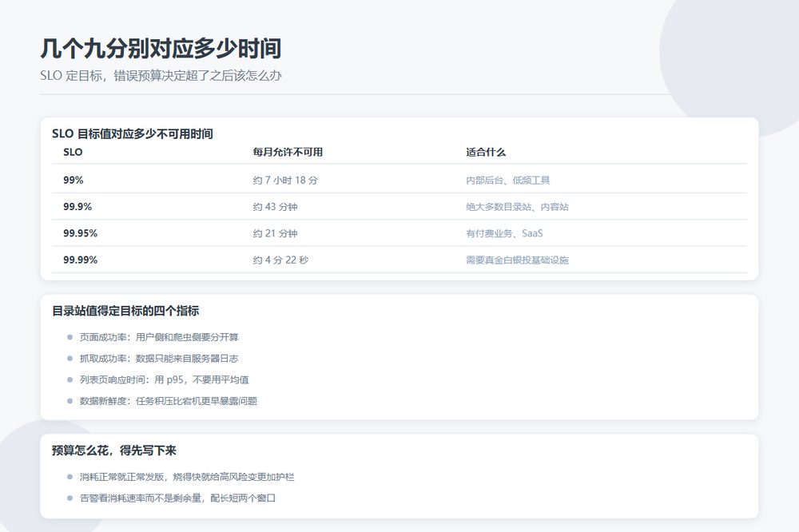Click the 99.95% SLO cell
799x532 pixels.
coord(80,233)
